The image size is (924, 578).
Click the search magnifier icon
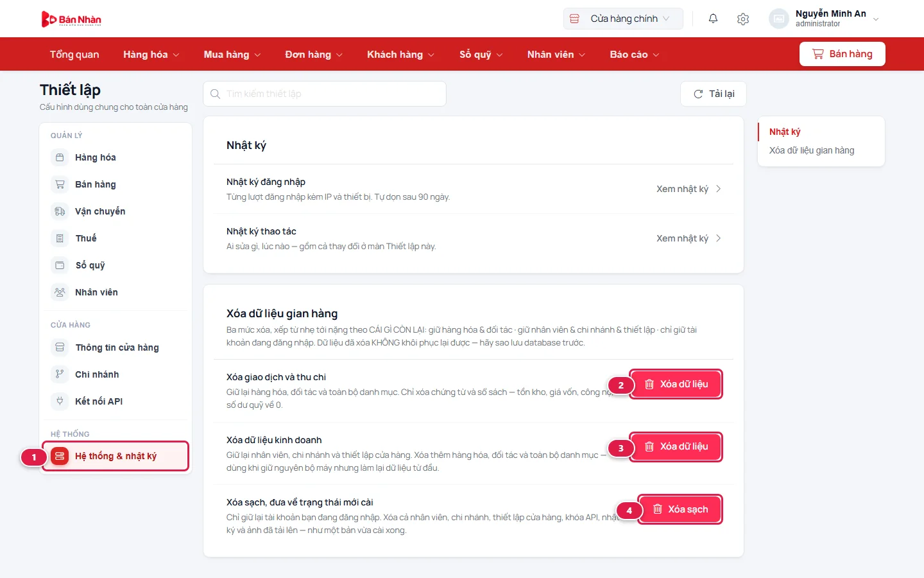point(216,94)
